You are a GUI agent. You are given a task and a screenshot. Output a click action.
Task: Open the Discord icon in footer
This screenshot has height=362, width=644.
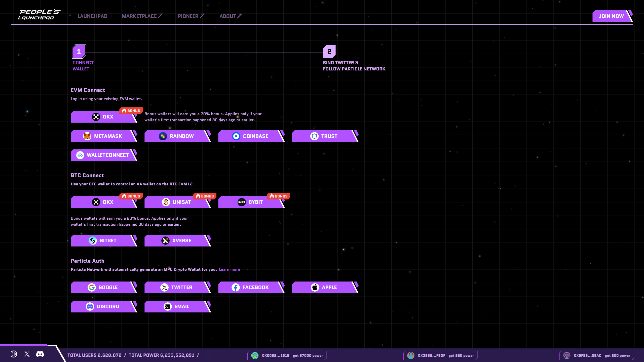click(x=40, y=354)
